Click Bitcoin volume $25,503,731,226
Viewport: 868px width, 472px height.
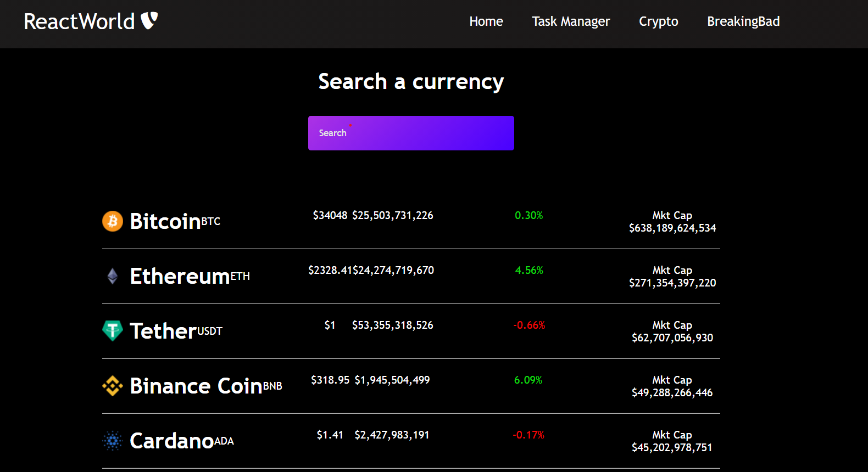point(393,215)
